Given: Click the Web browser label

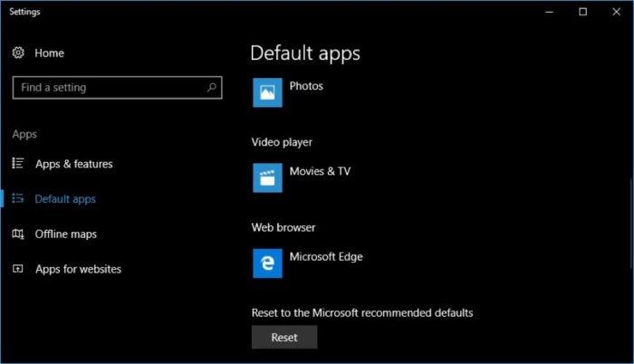Looking at the screenshot, I should click(283, 227).
